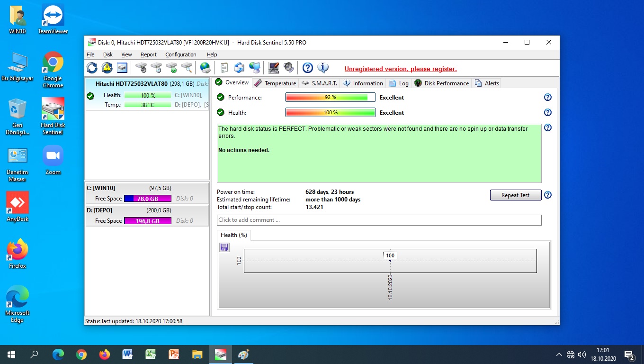
Task: Switch to the S.M.A.R.T. tab
Action: (x=320, y=83)
